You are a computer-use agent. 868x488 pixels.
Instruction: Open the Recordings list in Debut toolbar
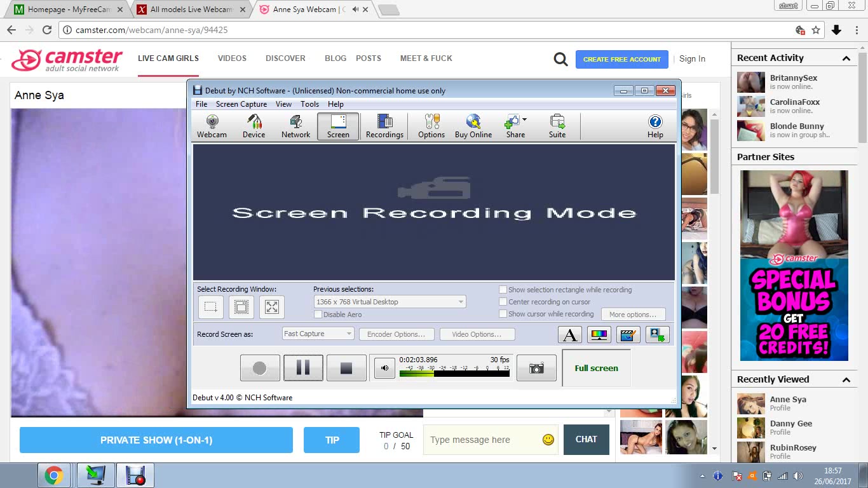pos(384,126)
